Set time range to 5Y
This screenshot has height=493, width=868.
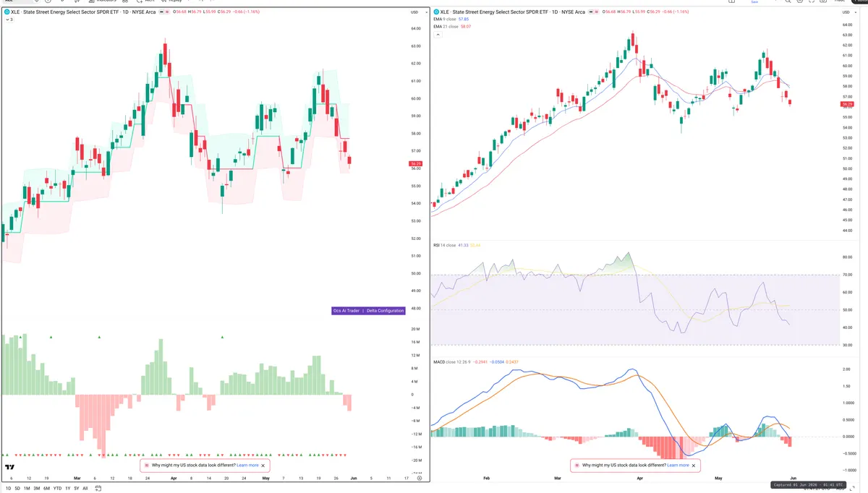tap(76, 488)
